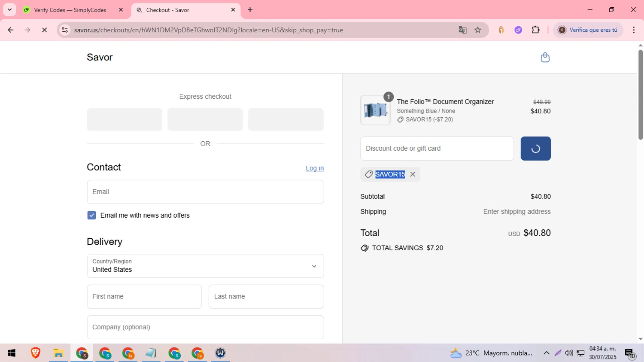Viewport: 644px width, 362px height.
Task: Select the last express checkout button
Action: click(x=286, y=119)
